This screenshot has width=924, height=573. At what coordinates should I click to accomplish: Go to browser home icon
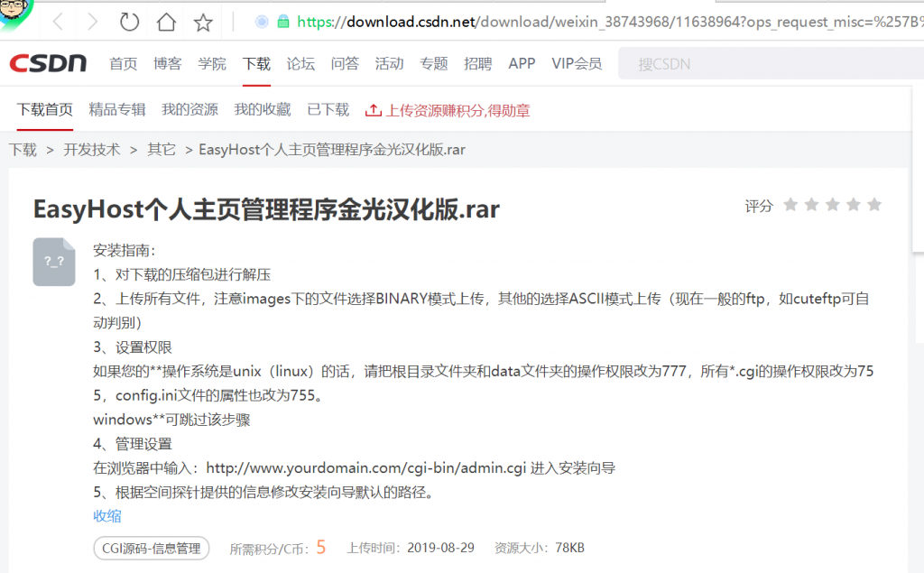click(x=166, y=23)
